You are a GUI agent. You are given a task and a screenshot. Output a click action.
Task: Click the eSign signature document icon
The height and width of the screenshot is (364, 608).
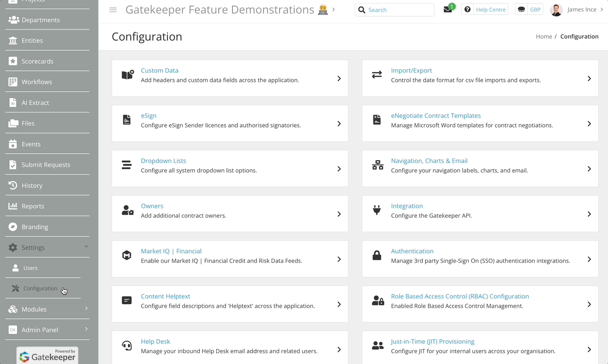point(127,120)
